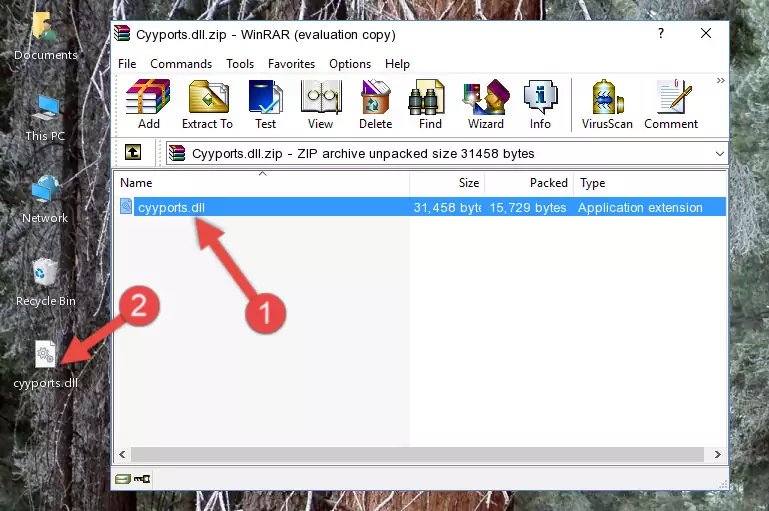Click the key password icon in status bar

[x=142, y=479]
